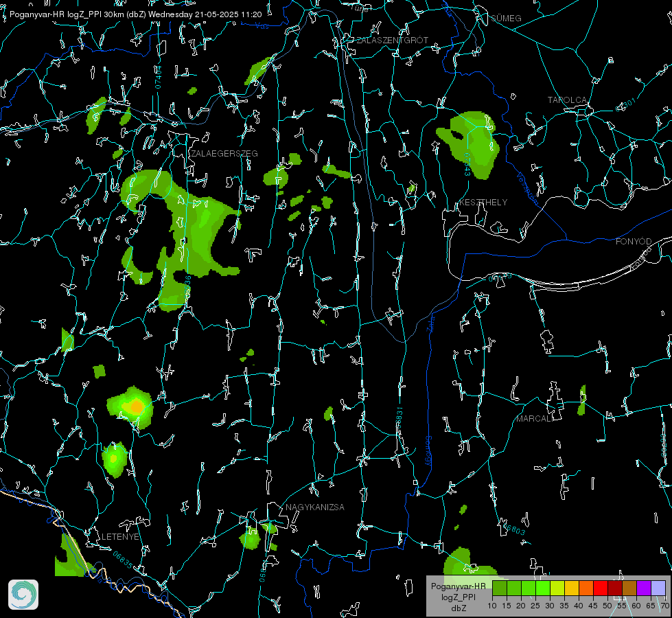
Task: Click the road number 8831 label
Action: [x=399, y=416]
